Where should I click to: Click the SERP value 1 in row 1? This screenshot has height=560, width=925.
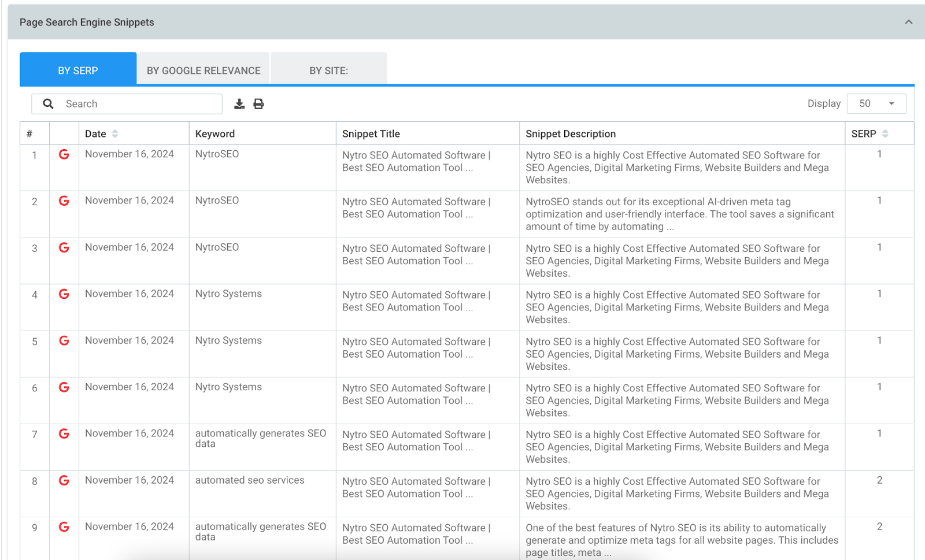(879, 154)
